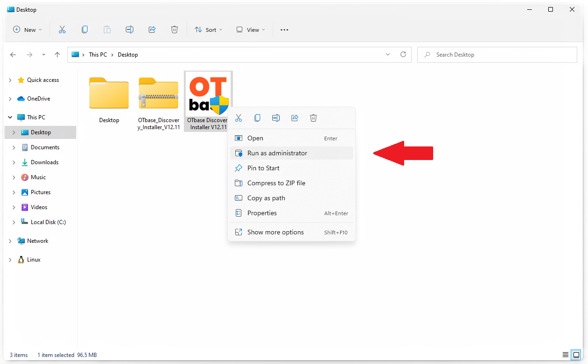
Task: Click the Rename icon in the toolbar
Action: [x=130, y=29]
